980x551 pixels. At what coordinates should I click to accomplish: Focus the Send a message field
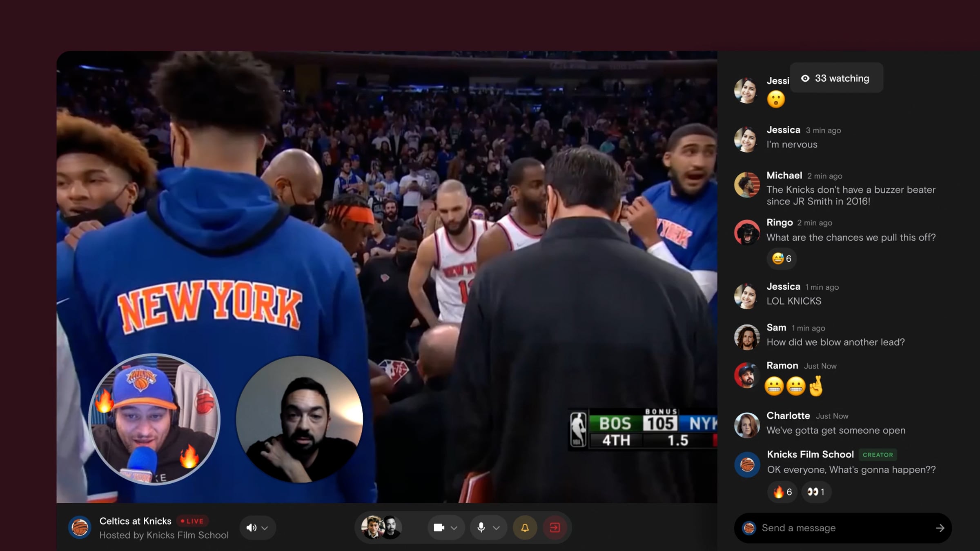point(843,528)
